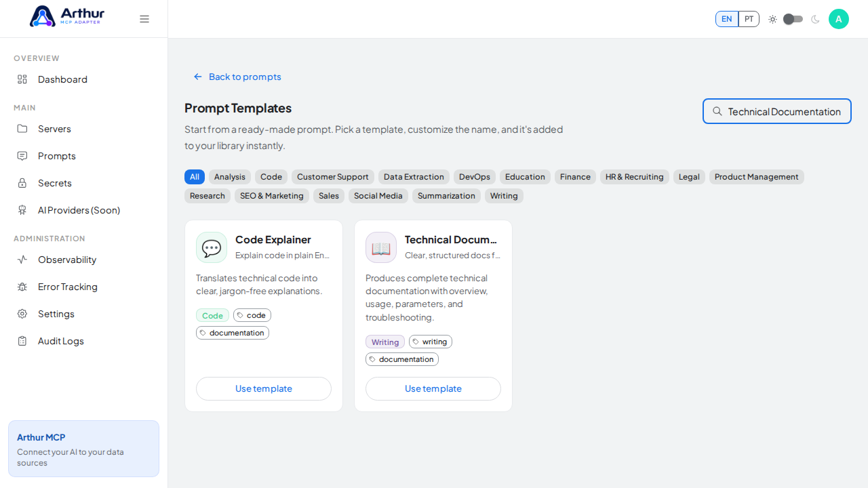
Task: Click the Error Tracking bug icon
Action: [22, 287]
